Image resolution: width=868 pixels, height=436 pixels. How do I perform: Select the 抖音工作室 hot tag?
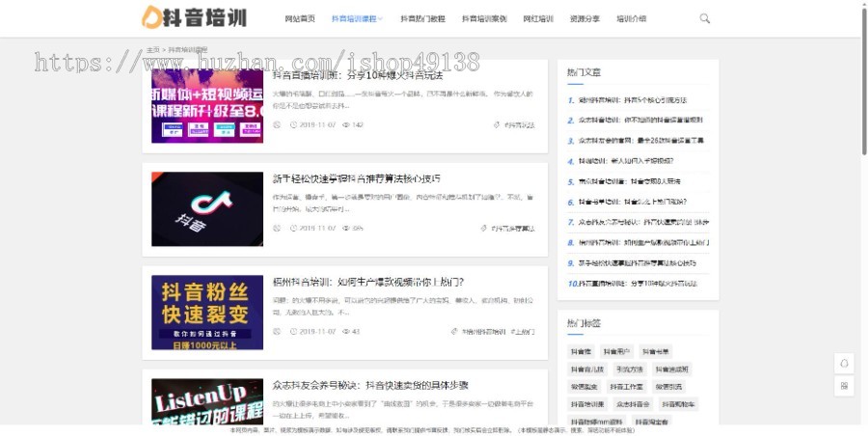[626, 387]
